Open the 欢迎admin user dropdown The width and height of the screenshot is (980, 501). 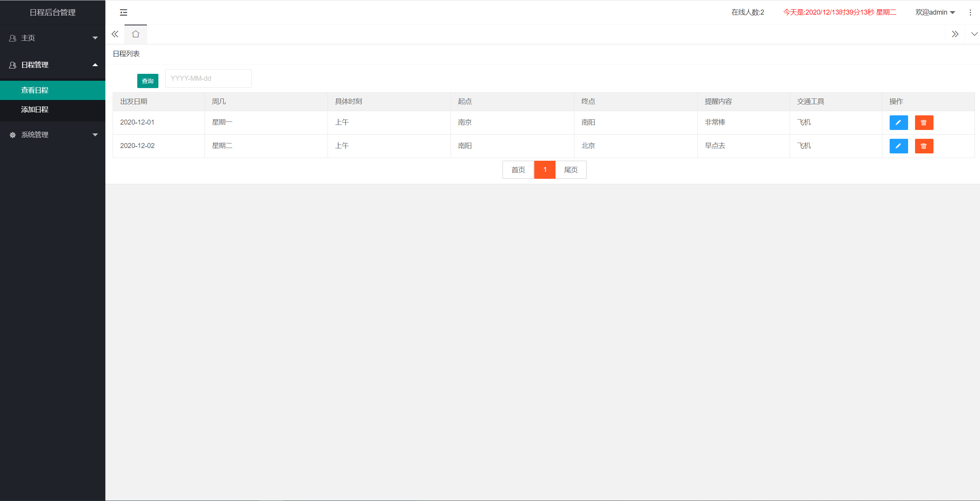[x=935, y=12]
